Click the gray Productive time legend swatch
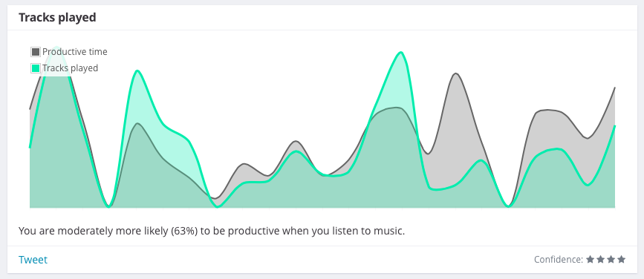The width and height of the screenshot is (644, 279). click(x=36, y=52)
